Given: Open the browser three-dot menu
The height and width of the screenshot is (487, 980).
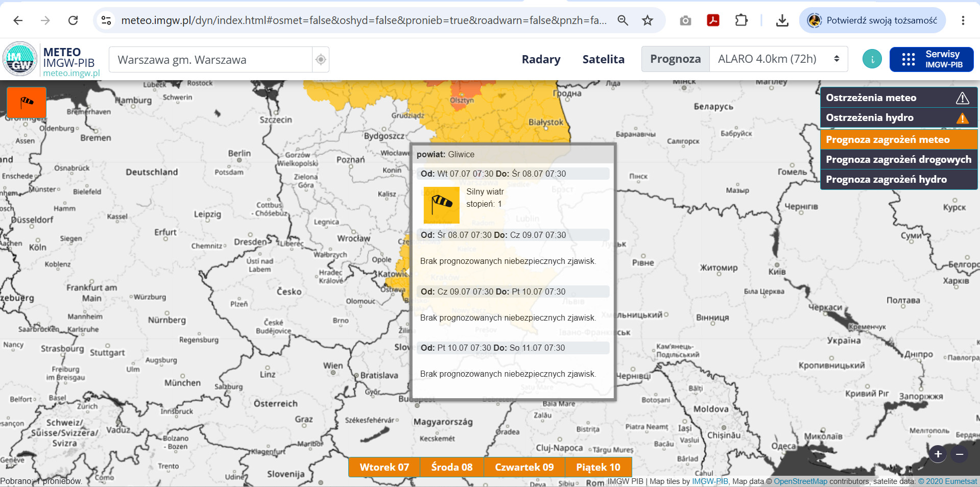Looking at the screenshot, I should coord(963,20).
